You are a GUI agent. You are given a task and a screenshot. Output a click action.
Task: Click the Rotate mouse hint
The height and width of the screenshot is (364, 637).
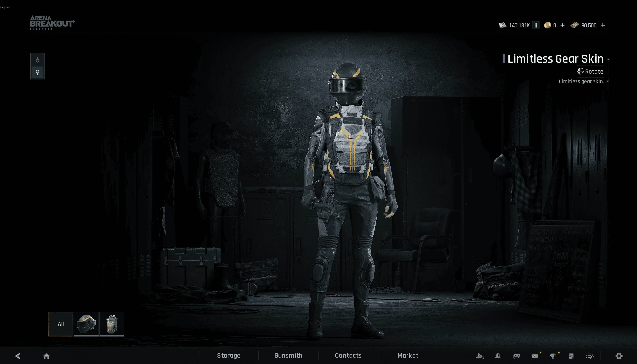click(590, 71)
